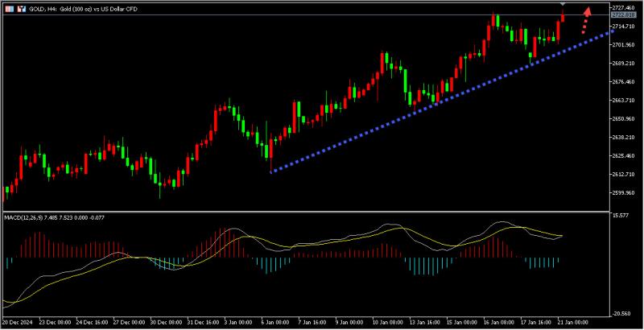Click the 2612.710 price axis label

tap(621, 174)
